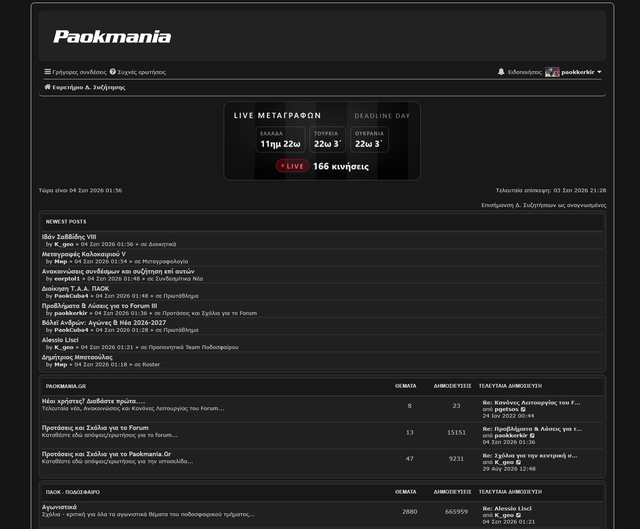
Task: Click the ΤΟΥΡΚΙΑ 22ω 3΄ countdown box
Action: (x=327, y=140)
